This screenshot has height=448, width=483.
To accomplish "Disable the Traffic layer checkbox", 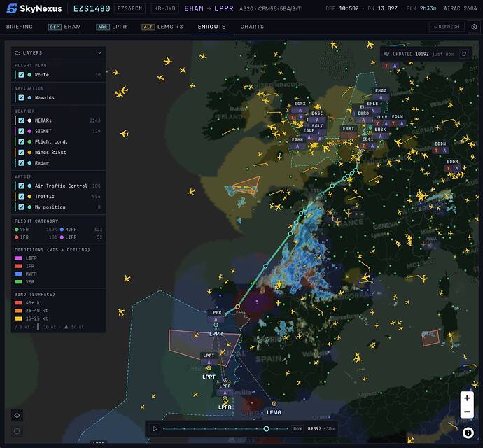I will click(x=21, y=196).
